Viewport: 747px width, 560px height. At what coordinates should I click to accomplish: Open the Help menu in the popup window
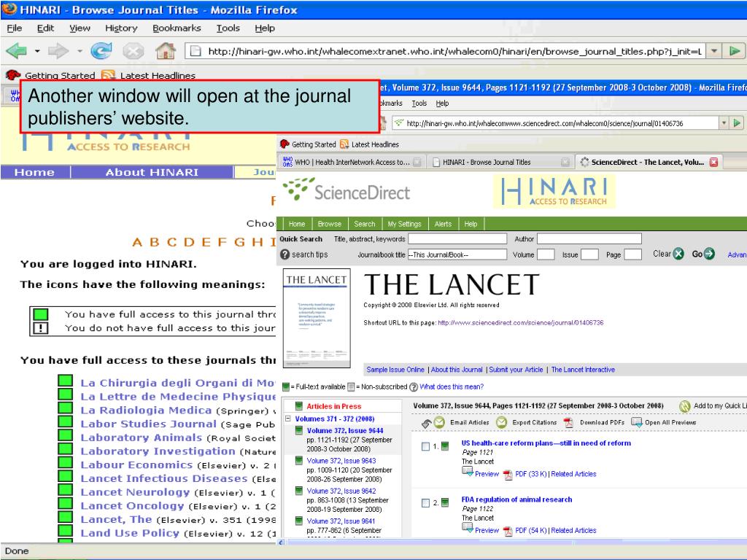click(442, 103)
